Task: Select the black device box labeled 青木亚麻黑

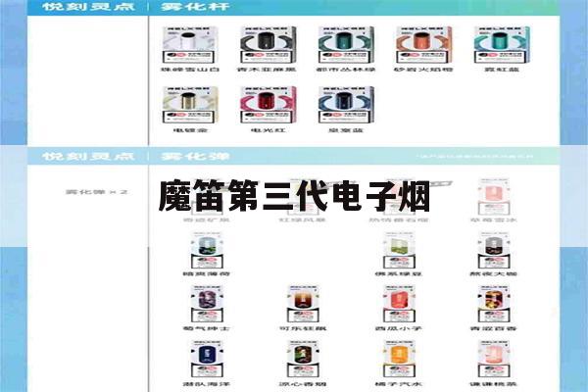Action: pyautogui.click(x=268, y=45)
